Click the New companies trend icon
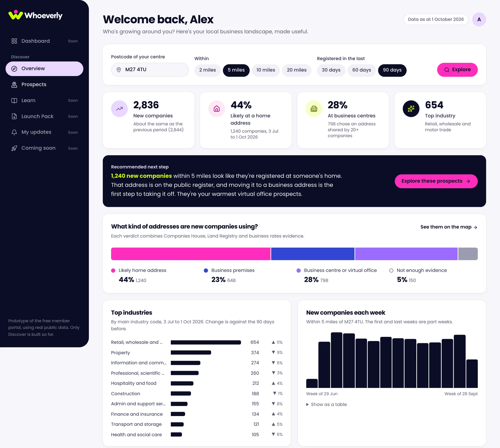Viewport: 500px width, 448px height. (x=119, y=109)
